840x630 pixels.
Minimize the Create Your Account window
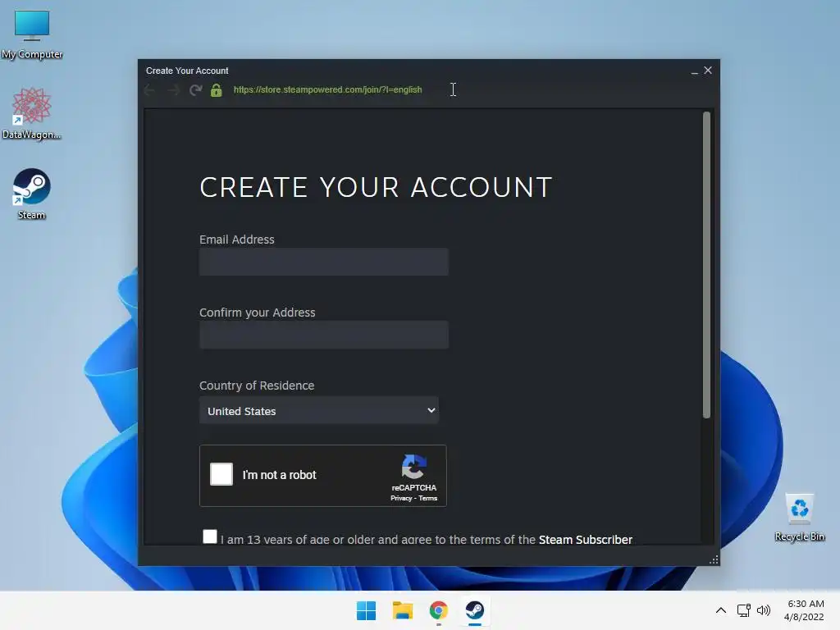pos(694,71)
